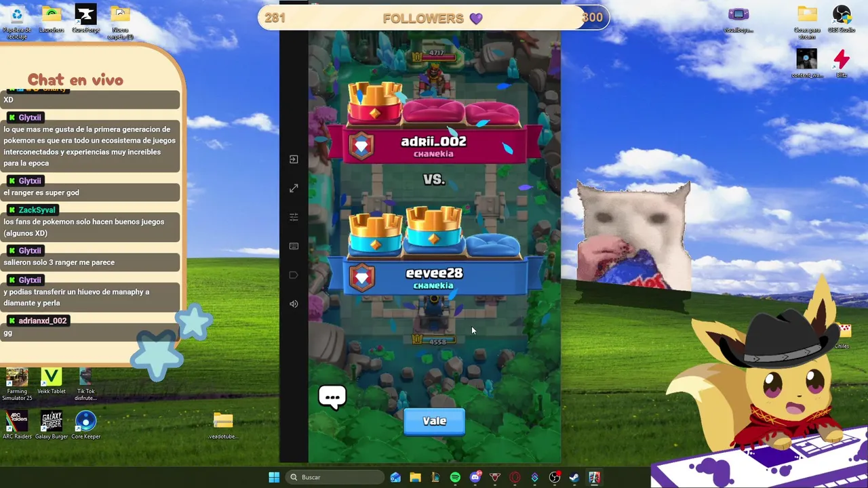Open Farming Simulator 25 desktop shortcut
The image size is (868, 488).
[x=17, y=384]
